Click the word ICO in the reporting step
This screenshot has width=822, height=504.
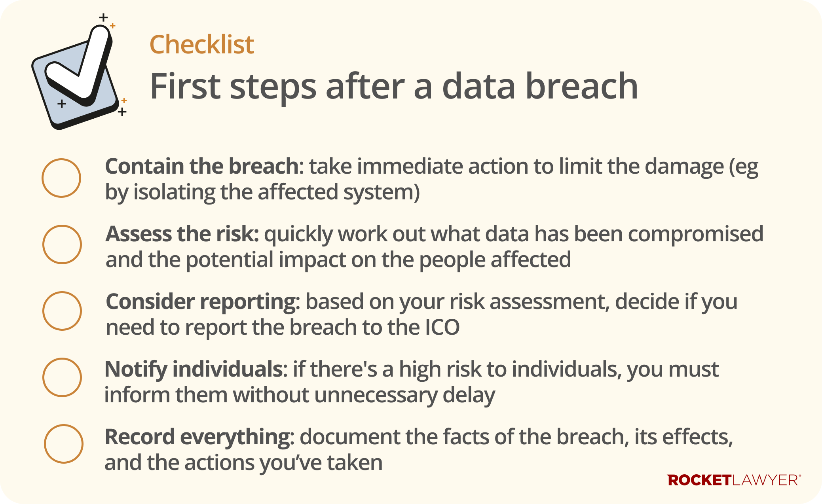coord(442,328)
